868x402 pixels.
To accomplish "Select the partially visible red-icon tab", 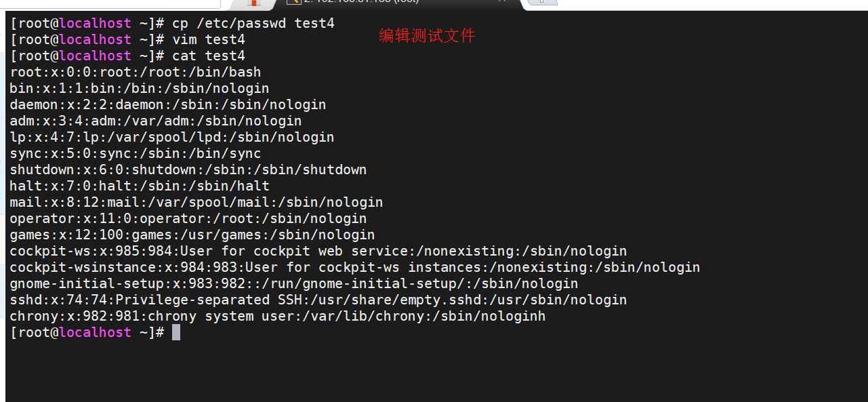I will [x=253, y=3].
